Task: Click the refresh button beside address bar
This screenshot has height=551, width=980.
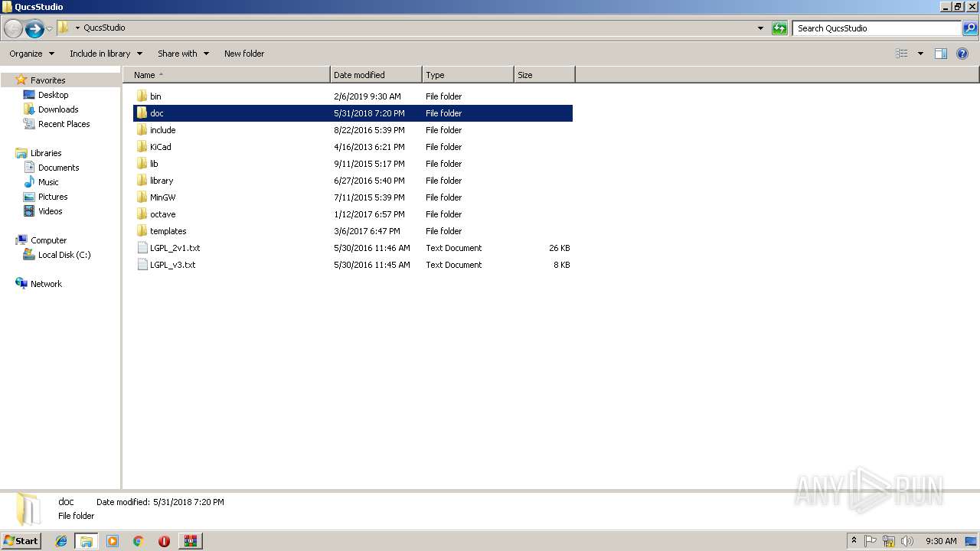Action: pos(779,28)
